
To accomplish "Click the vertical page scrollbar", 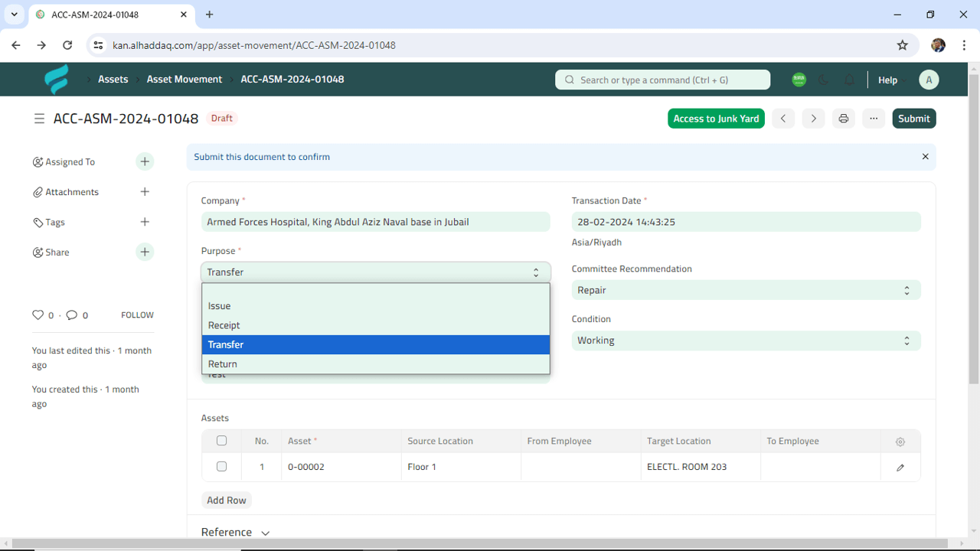I will click(974, 230).
